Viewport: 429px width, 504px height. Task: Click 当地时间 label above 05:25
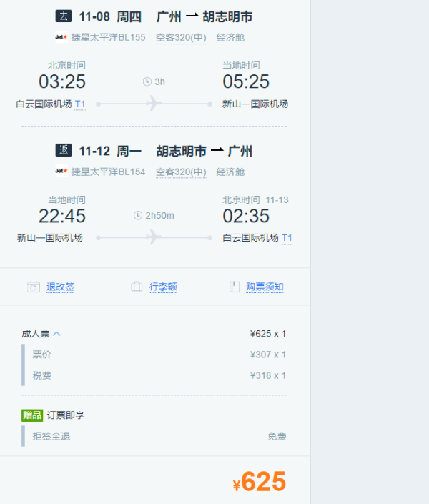241,65
